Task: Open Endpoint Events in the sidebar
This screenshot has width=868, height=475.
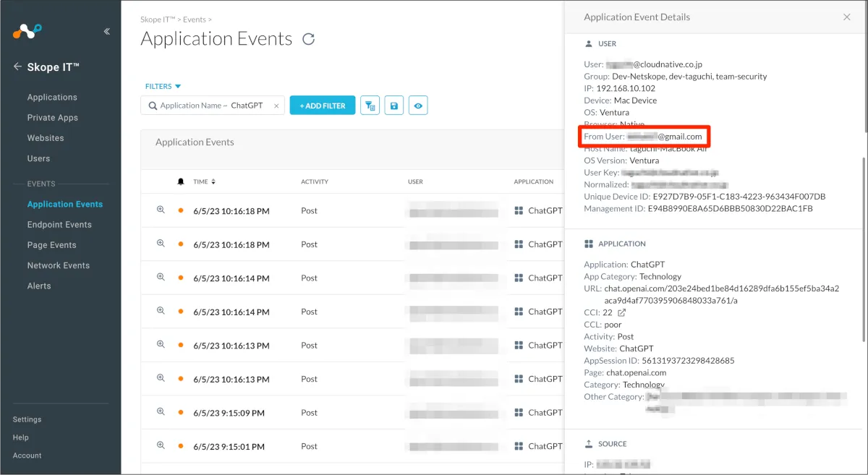Action: tap(59, 225)
